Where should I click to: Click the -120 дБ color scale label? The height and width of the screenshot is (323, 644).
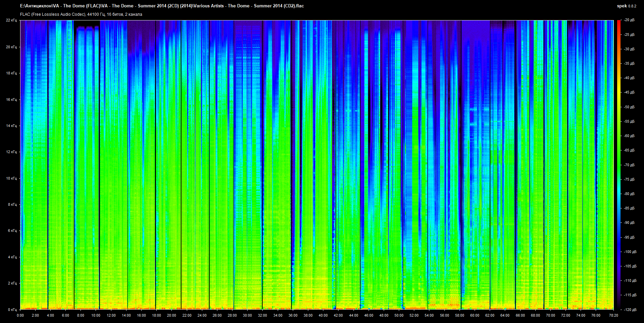[630, 310]
